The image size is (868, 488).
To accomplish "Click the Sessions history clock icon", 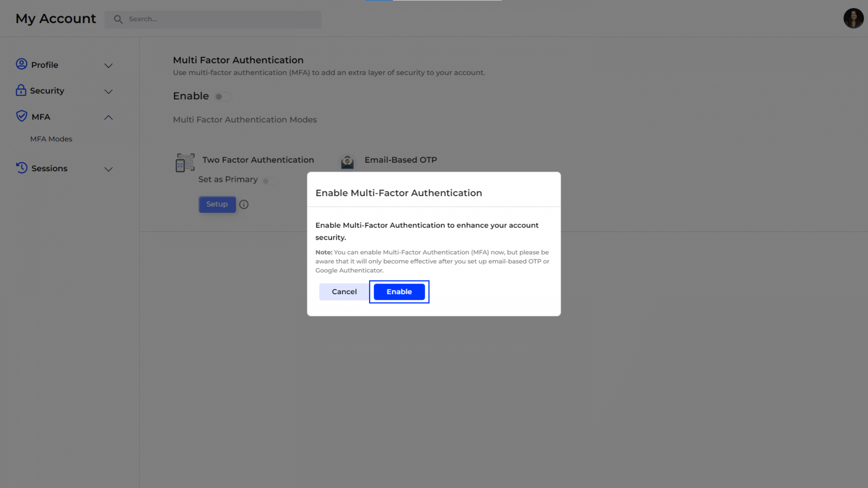I will [22, 168].
